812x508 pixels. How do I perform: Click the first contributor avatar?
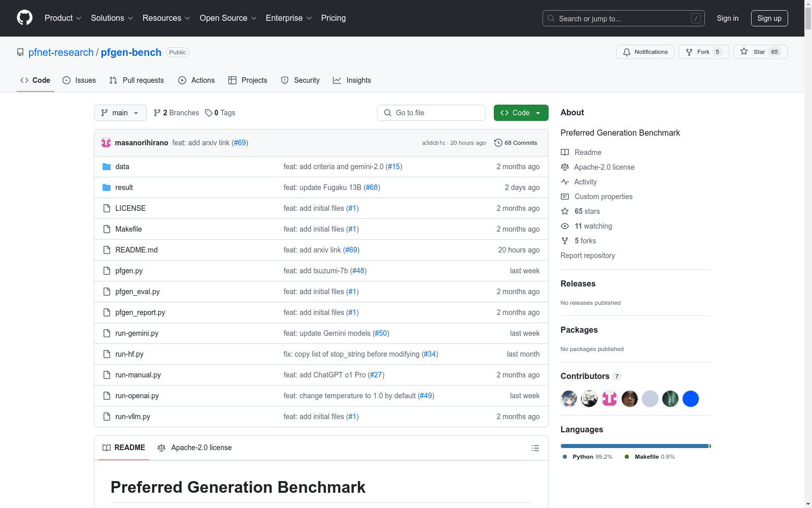[x=569, y=399]
